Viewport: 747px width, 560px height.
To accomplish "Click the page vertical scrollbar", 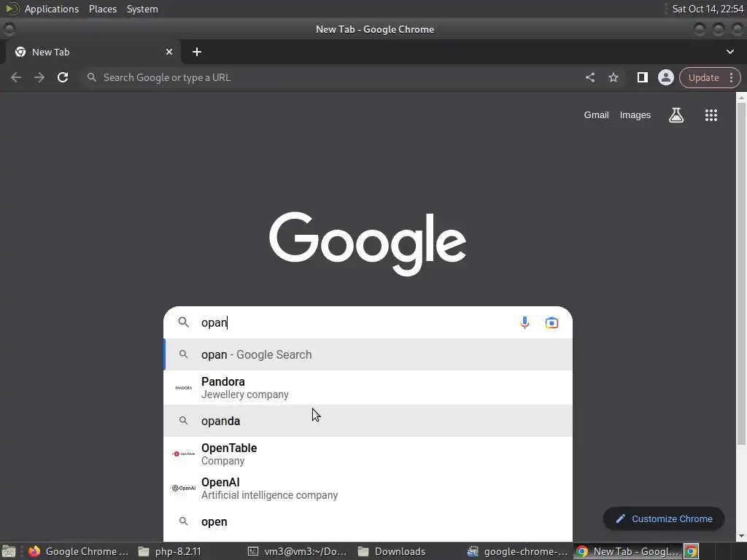I will (741, 274).
